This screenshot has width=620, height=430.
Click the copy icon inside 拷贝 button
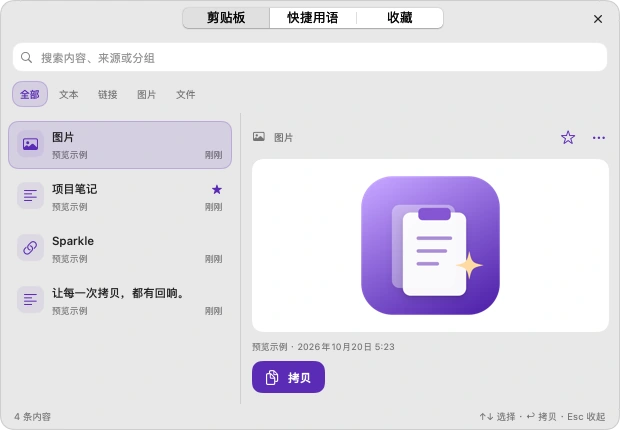tap(272, 377)
